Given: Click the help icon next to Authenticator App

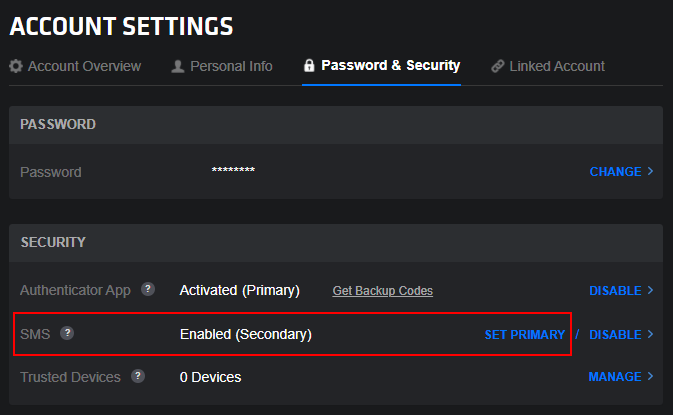Looking at the screenshot, I should (148, 290).
